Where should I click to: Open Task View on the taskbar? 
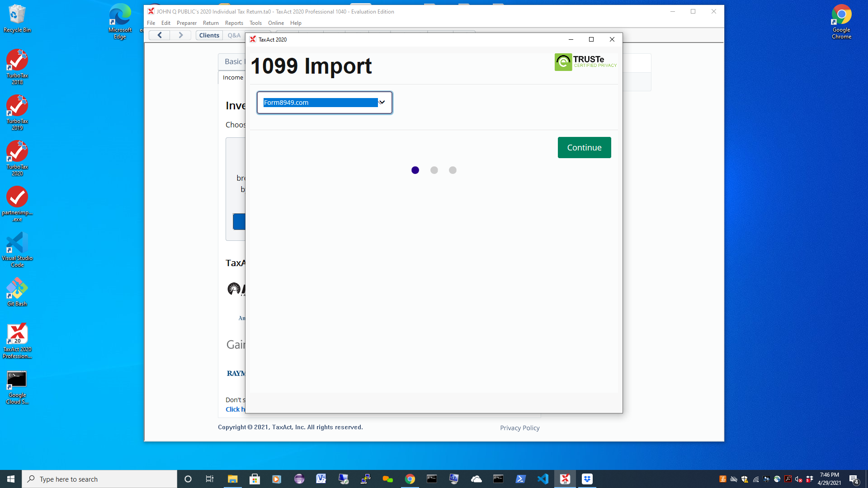point(210,479)
